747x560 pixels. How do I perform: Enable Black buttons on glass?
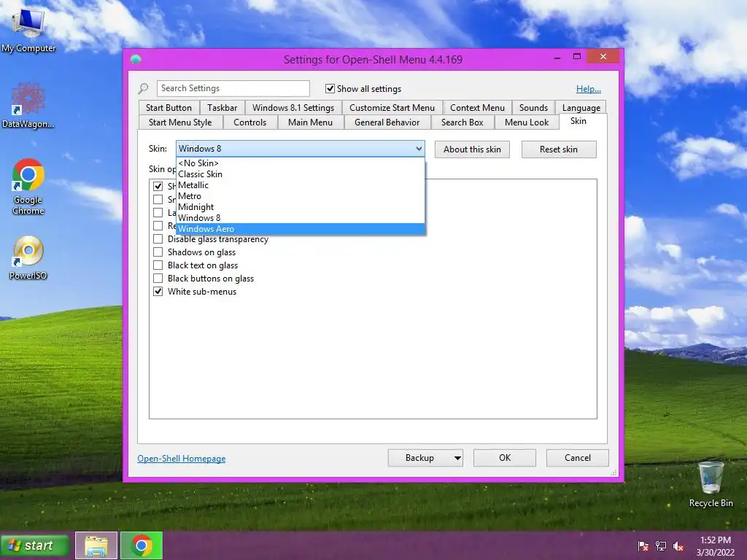(158, 279)
